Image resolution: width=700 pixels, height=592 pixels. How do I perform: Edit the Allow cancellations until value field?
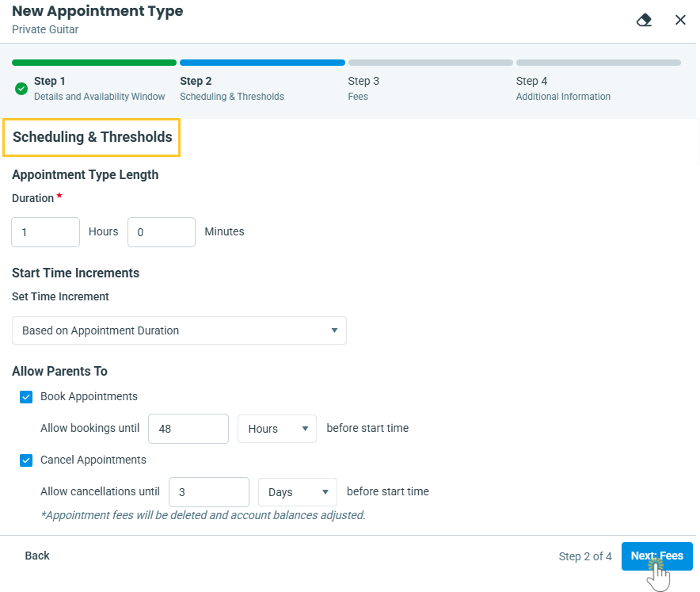pos(209,492)
